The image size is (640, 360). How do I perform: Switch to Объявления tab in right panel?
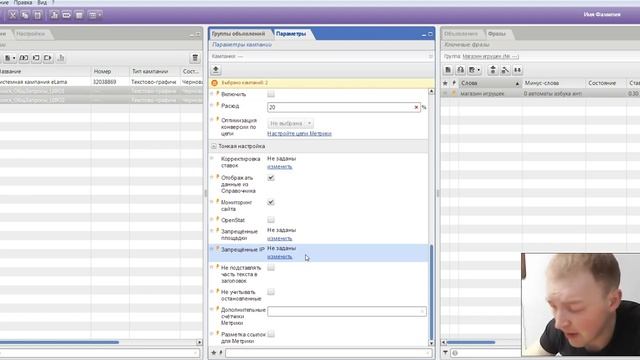point(461,34)
